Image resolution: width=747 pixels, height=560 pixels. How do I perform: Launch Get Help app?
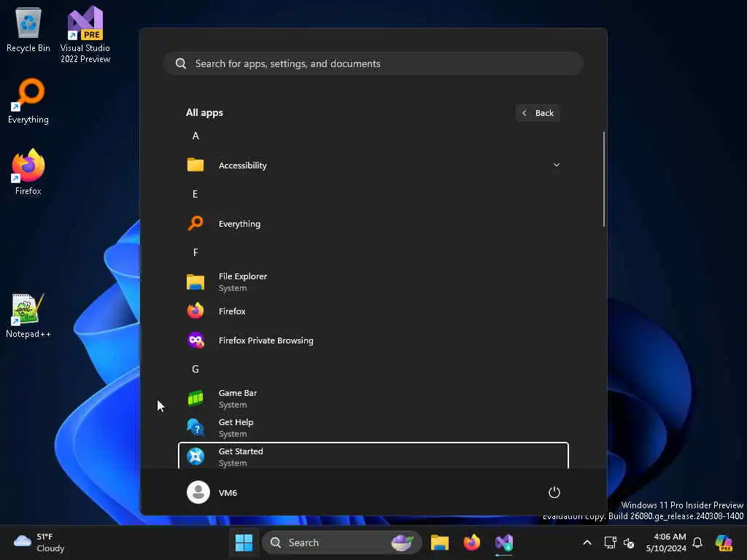[373, 427]
